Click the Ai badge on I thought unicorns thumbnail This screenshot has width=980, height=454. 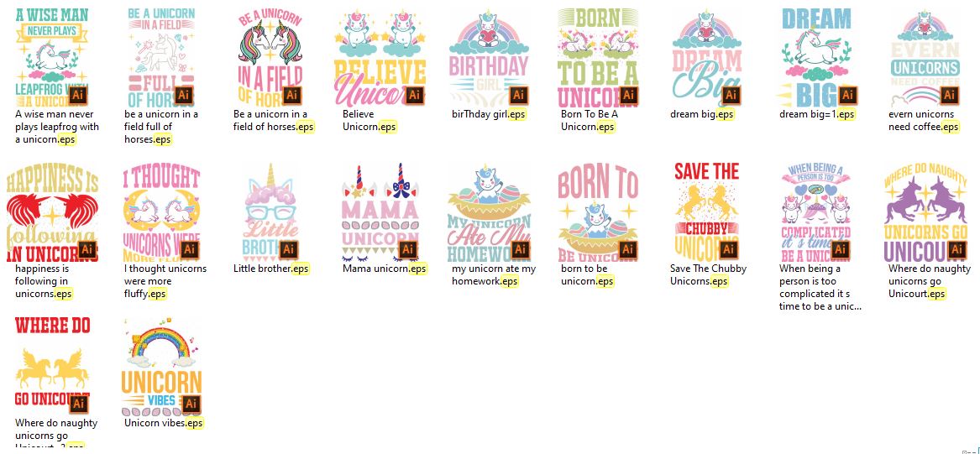point(190,249)
